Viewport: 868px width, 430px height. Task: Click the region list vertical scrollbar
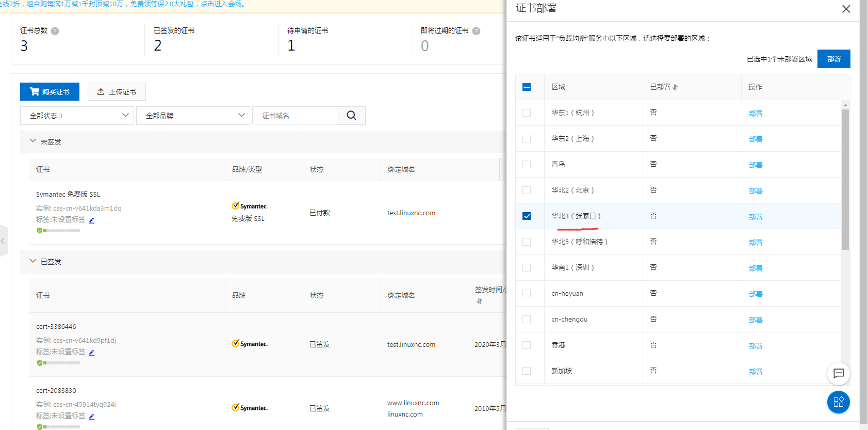click(845, 180)
